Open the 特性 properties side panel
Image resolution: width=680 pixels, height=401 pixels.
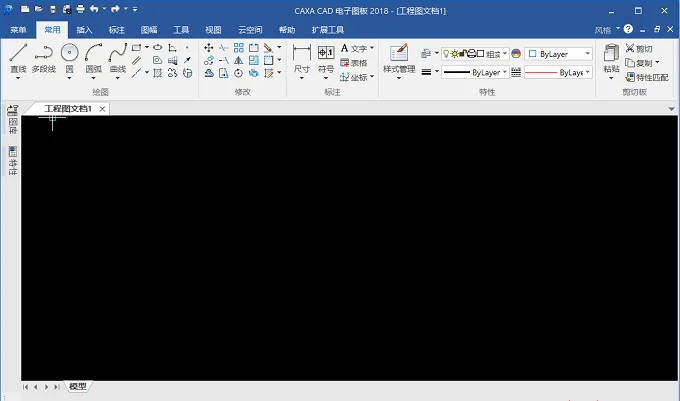13,160
